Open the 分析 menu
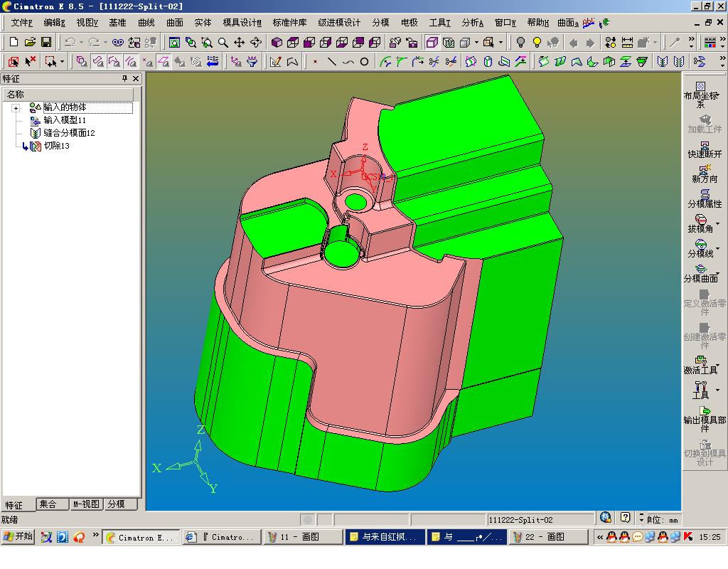Image resolution: width=728 pixels, height=569 pixels. pyautogui.click(x=473, y=23)
